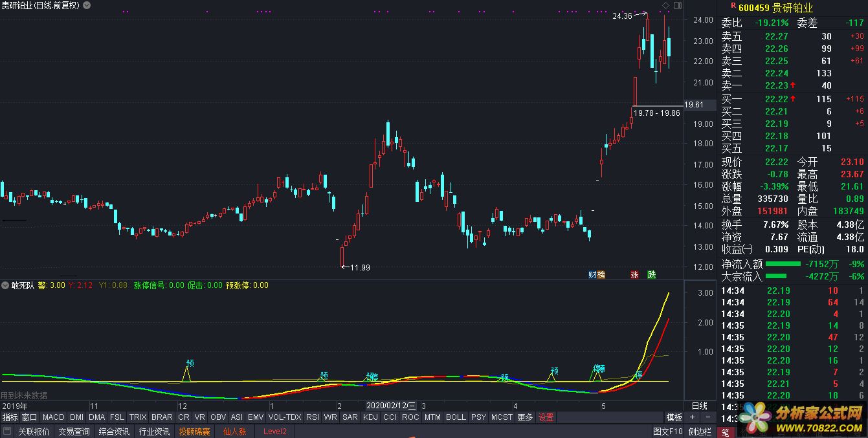Image resolution: width=868 pixels, height=438 pixels.
Task: Click the diamond marker icon above the chart
Action: click(x=666, y=5)
